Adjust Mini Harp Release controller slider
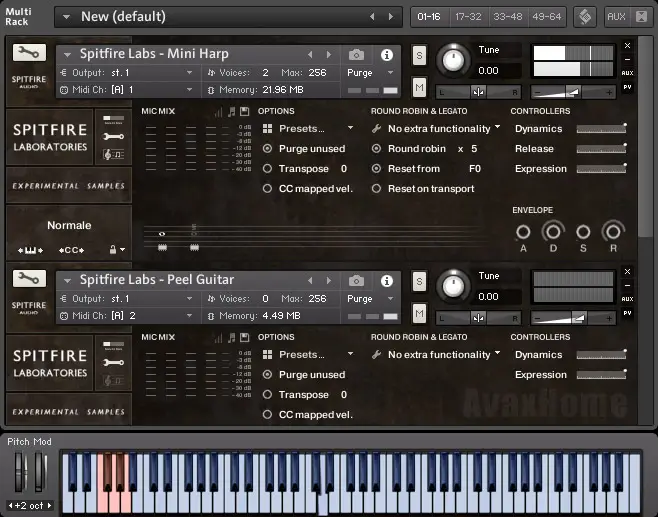Image resolution: width=658 pixels, height=517 pixels. 601,149
